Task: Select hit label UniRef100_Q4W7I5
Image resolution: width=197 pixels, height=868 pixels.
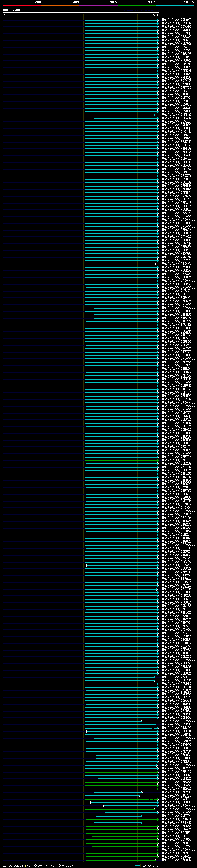Action: coord(177,796)
